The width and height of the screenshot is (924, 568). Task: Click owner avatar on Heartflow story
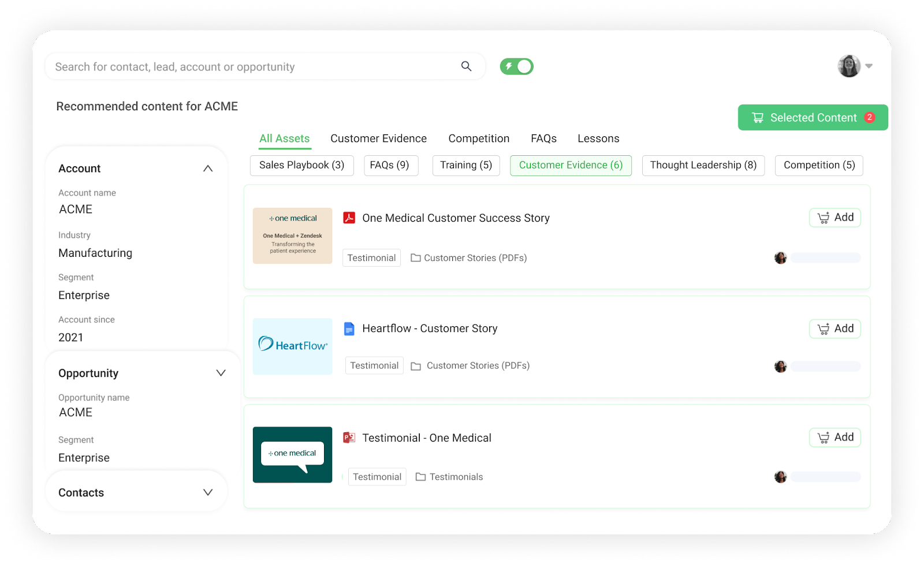coord(781,367)
